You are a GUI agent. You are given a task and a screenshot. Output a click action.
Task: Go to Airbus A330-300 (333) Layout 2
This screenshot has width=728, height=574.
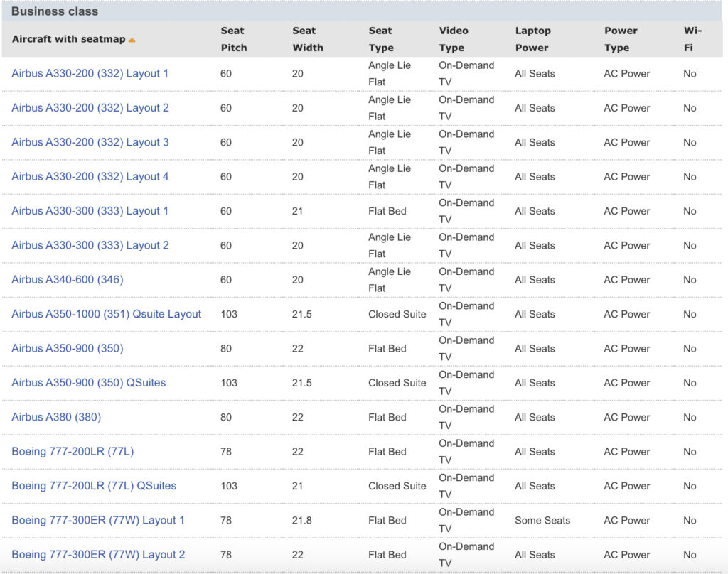90,245
